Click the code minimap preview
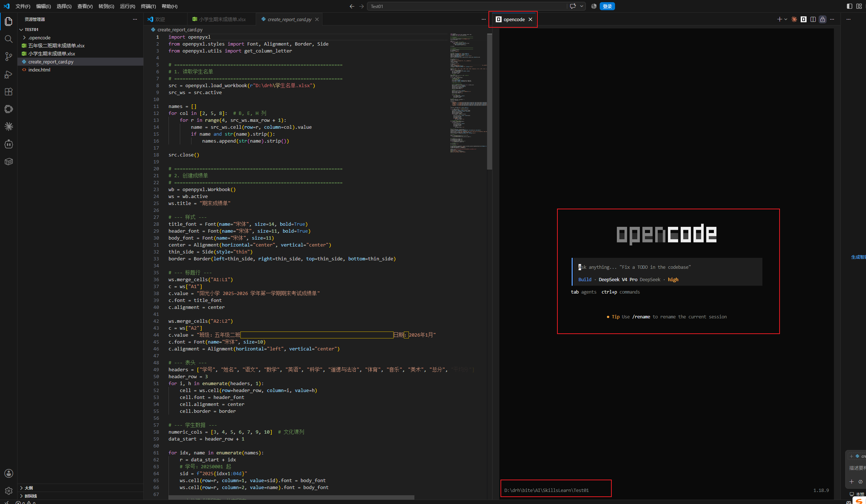Viewport: 866px width, 504px height. click(468, 93)
